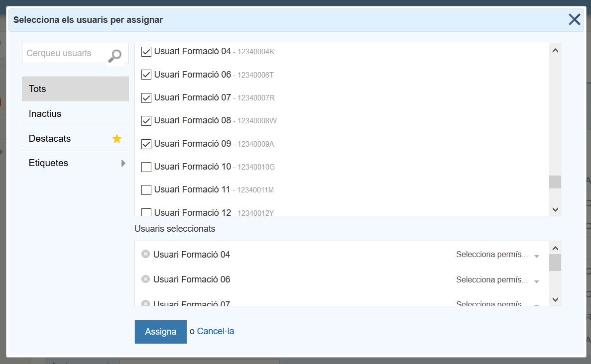Image resolution: width=591 pixels, height=364 pixels.
Task: Click the search magnifier icon
Action: (x=115, y=55)
